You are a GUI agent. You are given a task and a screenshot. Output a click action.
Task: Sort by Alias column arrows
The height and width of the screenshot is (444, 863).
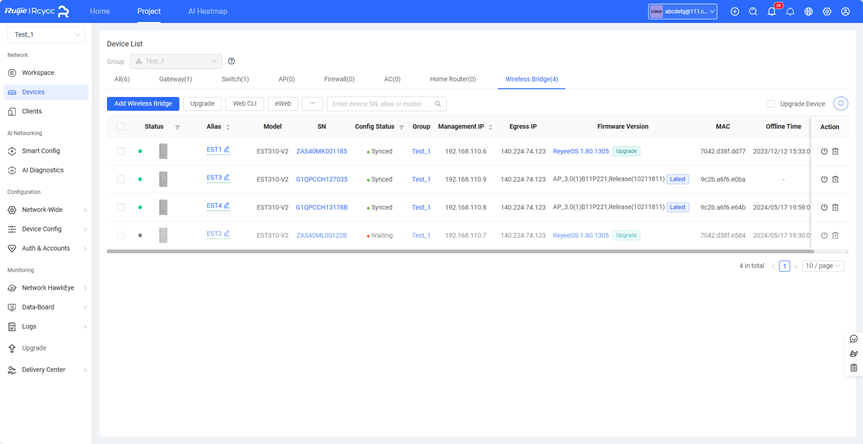pos(228,127)
